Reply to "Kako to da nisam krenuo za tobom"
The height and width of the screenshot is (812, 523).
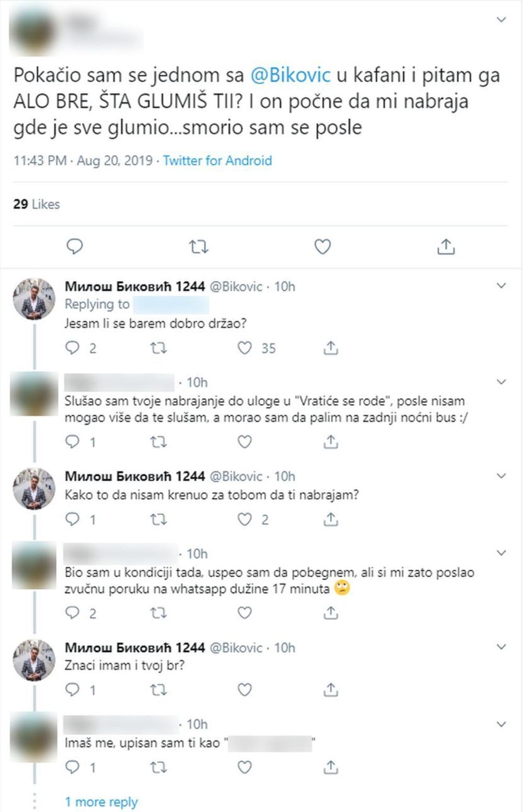click(x=72, y=519)
